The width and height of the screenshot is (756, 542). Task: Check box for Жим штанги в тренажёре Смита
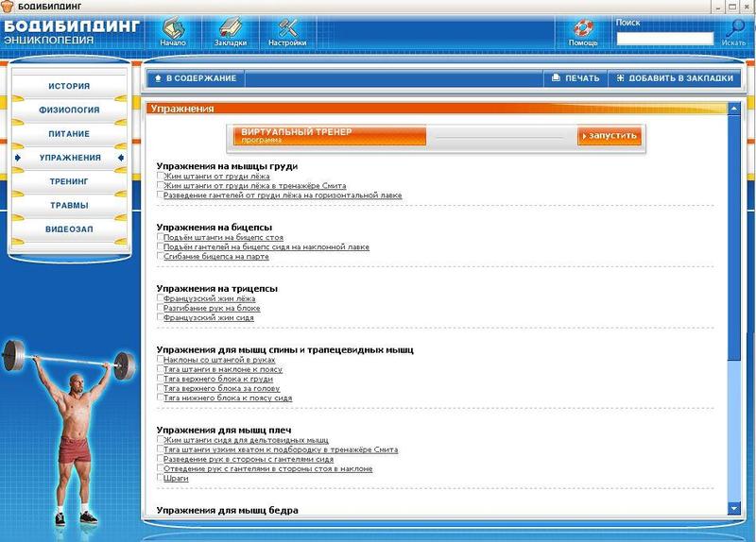pyautogui.click(x=160, y=185)
